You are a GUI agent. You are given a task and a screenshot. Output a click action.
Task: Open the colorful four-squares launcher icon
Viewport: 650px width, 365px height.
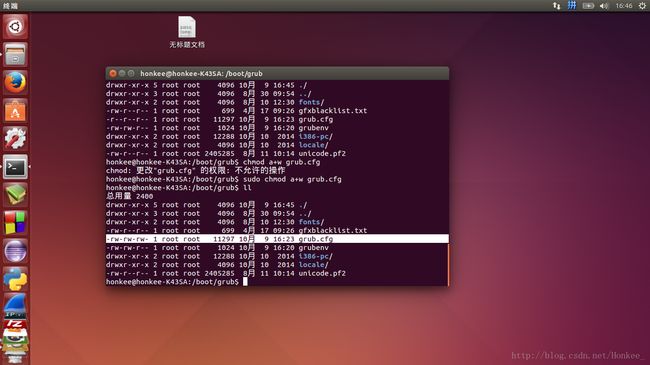[15, 223]
